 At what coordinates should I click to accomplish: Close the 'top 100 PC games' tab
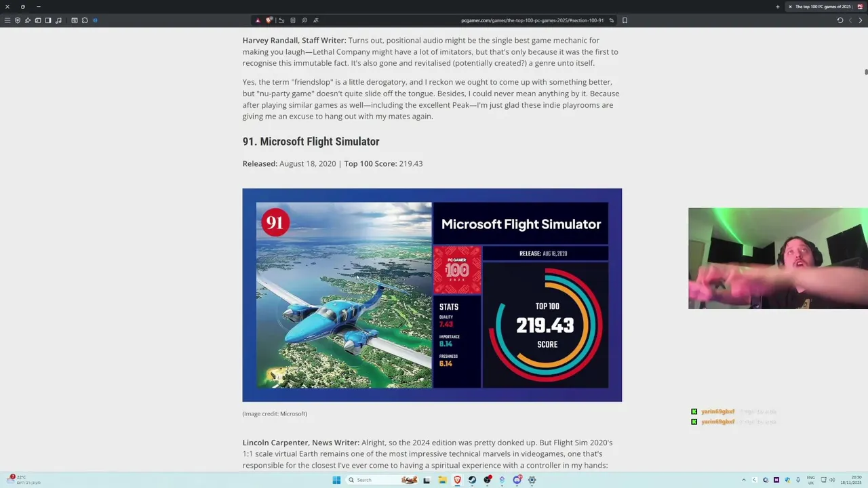[x=790, y=7]
